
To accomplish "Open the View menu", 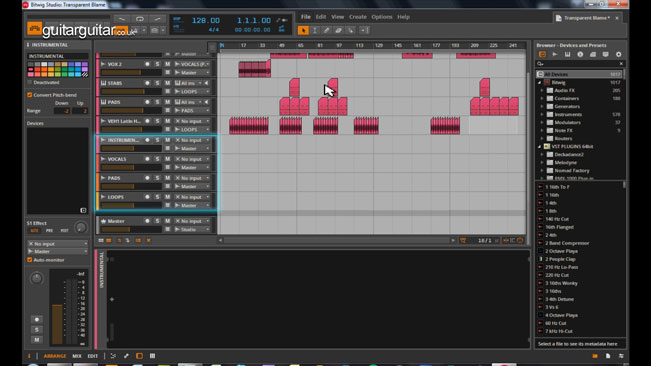I will coord(338,17).
